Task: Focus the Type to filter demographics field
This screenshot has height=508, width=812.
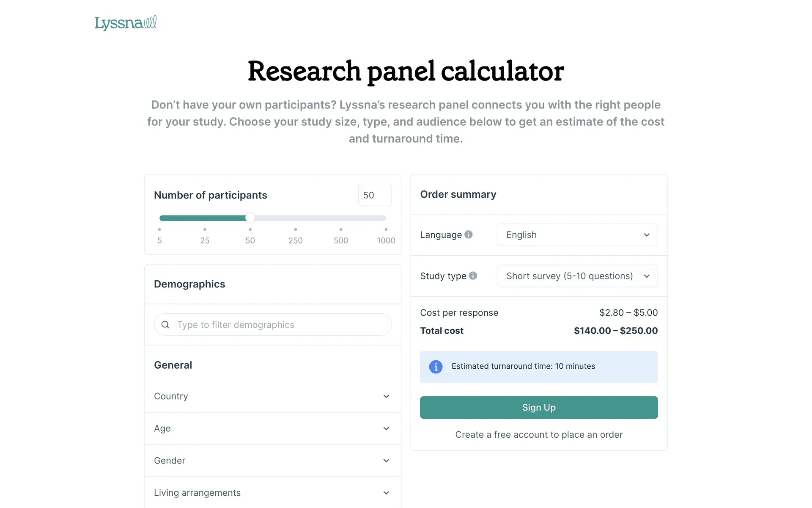Action: pos(279,325)
